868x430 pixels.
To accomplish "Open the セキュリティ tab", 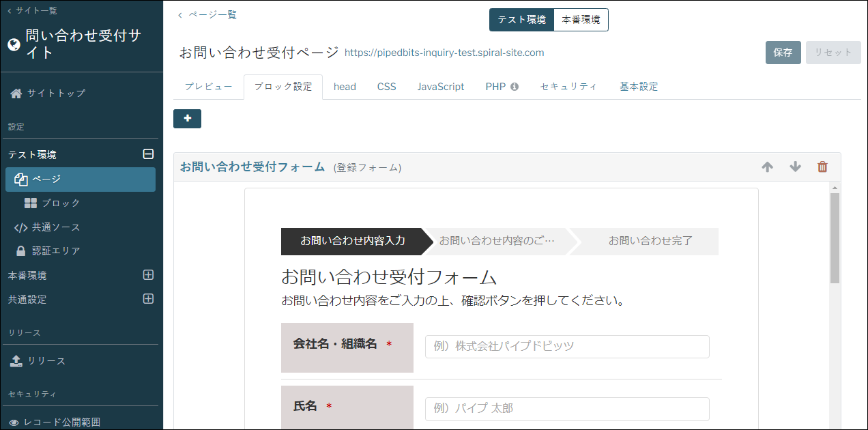I will pyautogui.click(x=568, y=87).
